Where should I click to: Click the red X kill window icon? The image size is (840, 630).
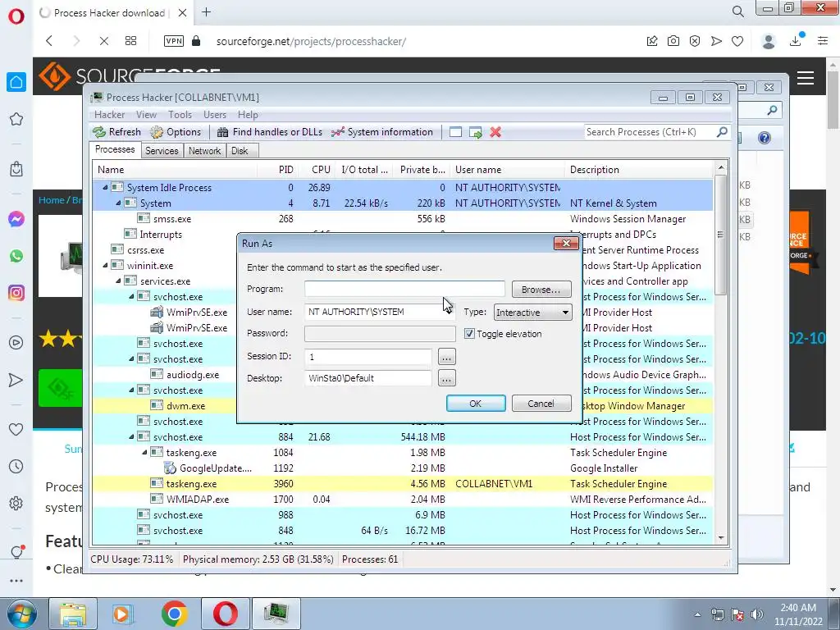pyautogui.click(x=495, y=132)
